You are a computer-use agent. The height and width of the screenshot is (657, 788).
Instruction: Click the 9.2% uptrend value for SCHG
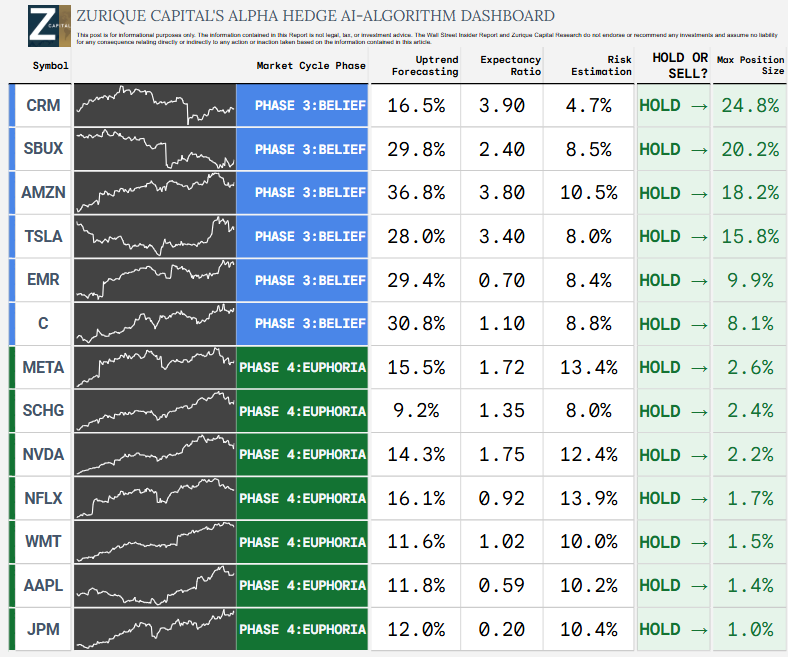[416, 411]
